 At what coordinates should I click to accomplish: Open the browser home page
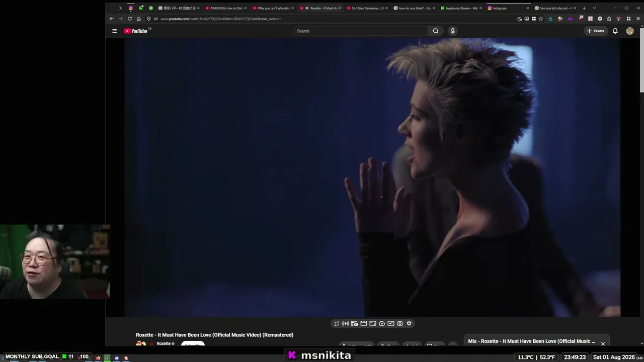coord(139,19)
